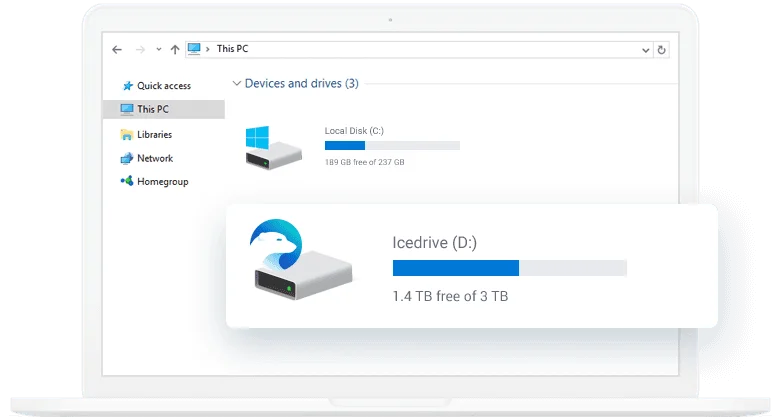
Task: Click 'Icedrive (D:)' label
Action: coord(435,242)
